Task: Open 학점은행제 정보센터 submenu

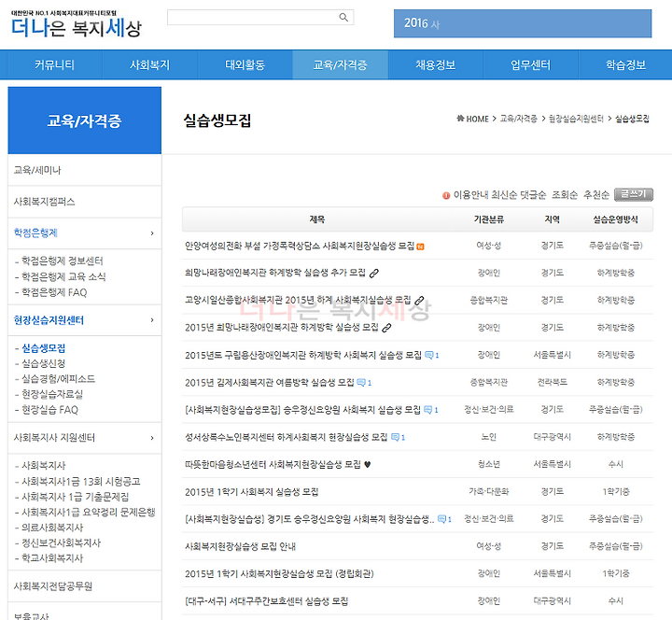Action: click(63, 261)
